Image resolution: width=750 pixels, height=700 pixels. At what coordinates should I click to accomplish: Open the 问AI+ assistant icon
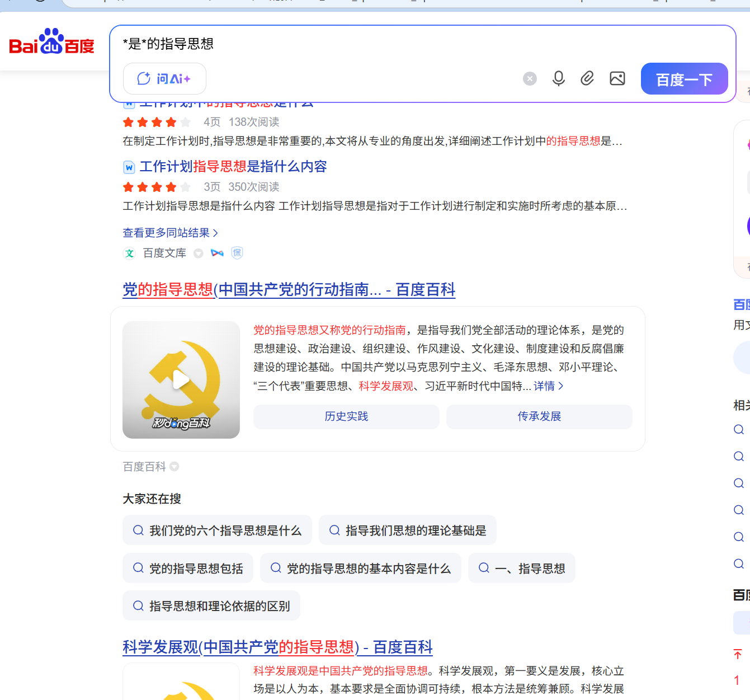pyautogui.click(x=164, y=78)
